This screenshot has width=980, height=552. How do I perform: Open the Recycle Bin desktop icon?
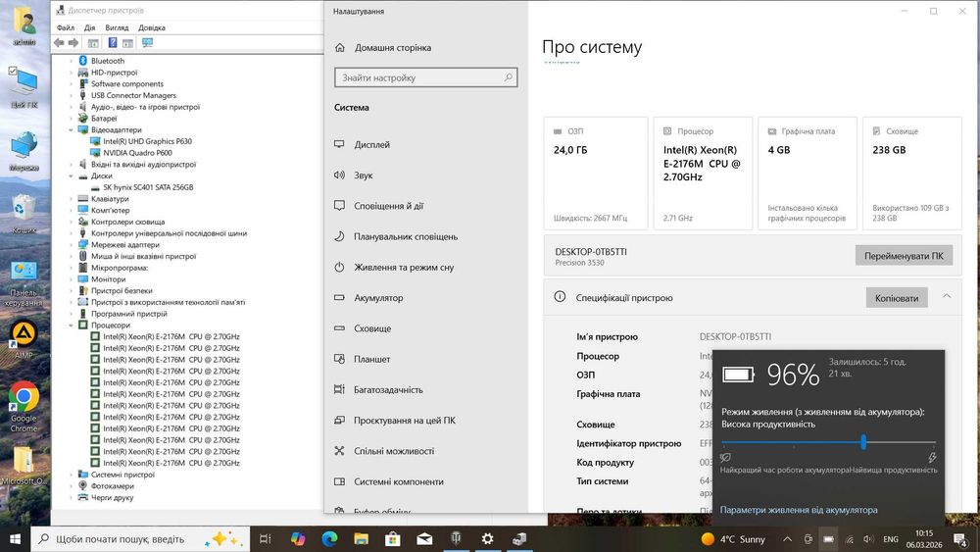24,214
